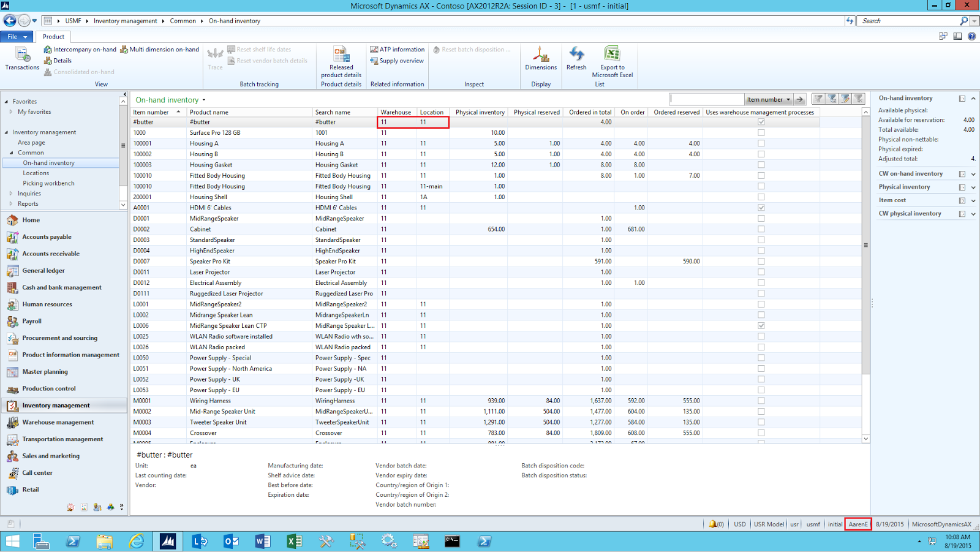
Task: Expand Inquiries in navigation tree
Action: 11,194
